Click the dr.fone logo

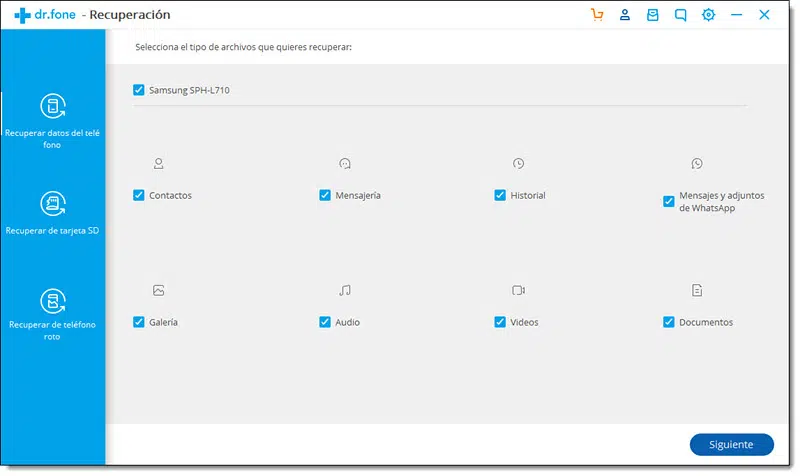click(x=45, y=15)
